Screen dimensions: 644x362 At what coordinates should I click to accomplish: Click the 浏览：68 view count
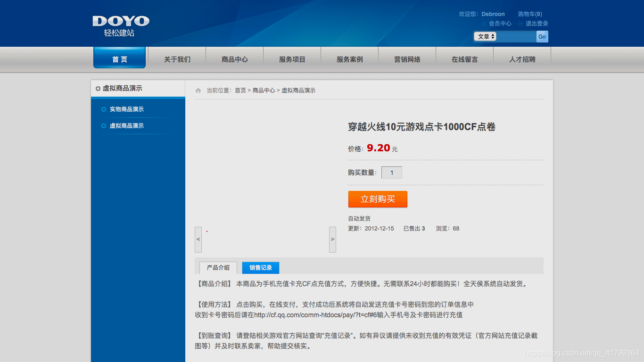point(447,229)
